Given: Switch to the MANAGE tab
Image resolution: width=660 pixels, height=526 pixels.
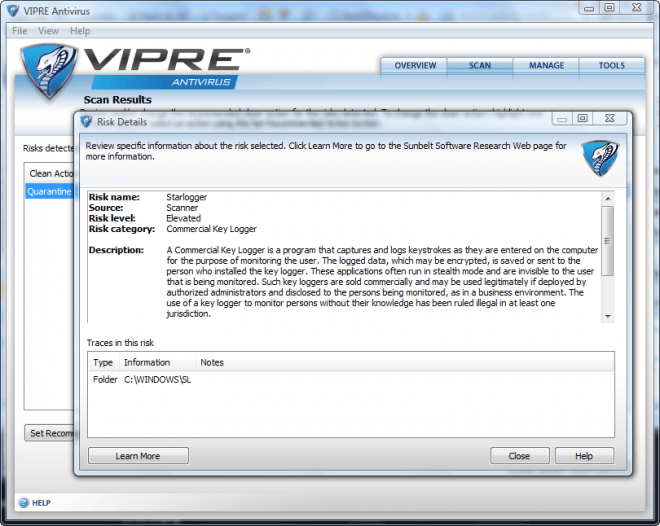Looking at the screenshot, I should click(x=546, y=66).
